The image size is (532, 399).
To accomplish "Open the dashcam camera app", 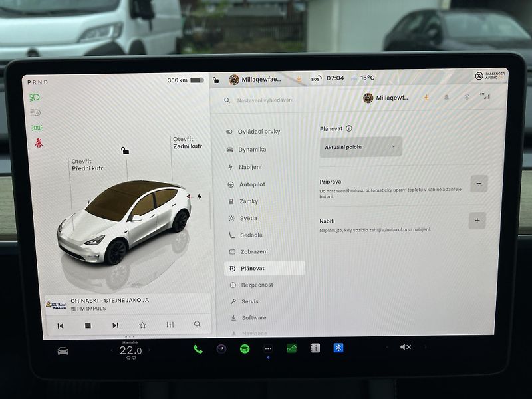I will pyautogui.click(x=221, y=349).
